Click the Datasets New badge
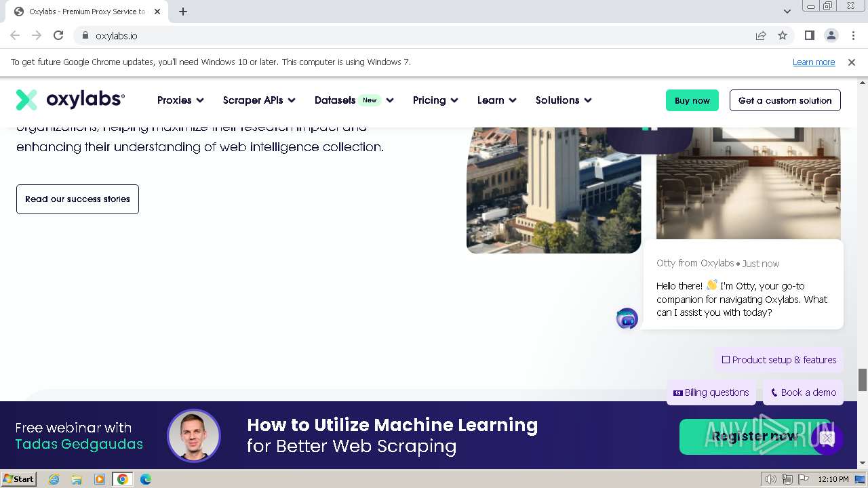Screen dimensions: 868x488 point(370,100)
